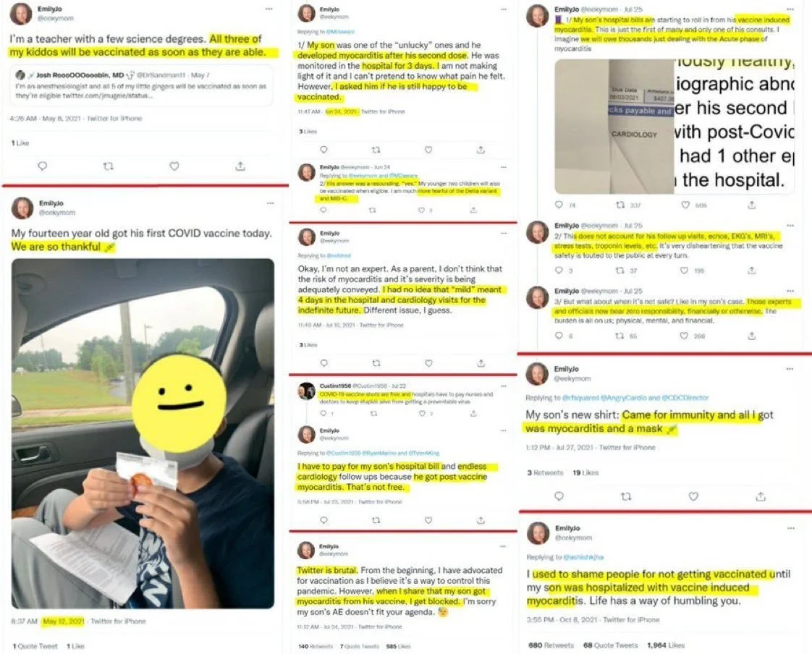Like the hospital bills photo tweet with 506 likes
The image size is (812, 654).
coord(685,205)
